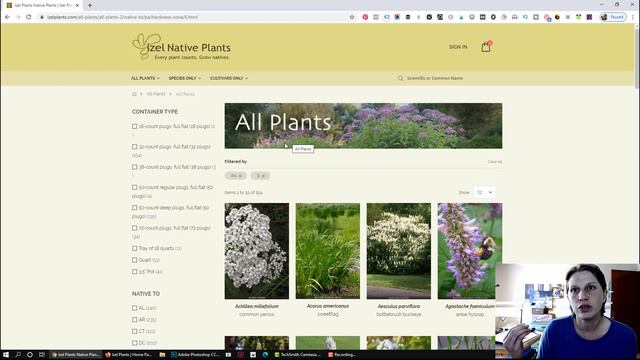The height and width of the screenshot is (360, 640).
Task: Check the Tray of 18 quarts option
Action: pos(134,248)
